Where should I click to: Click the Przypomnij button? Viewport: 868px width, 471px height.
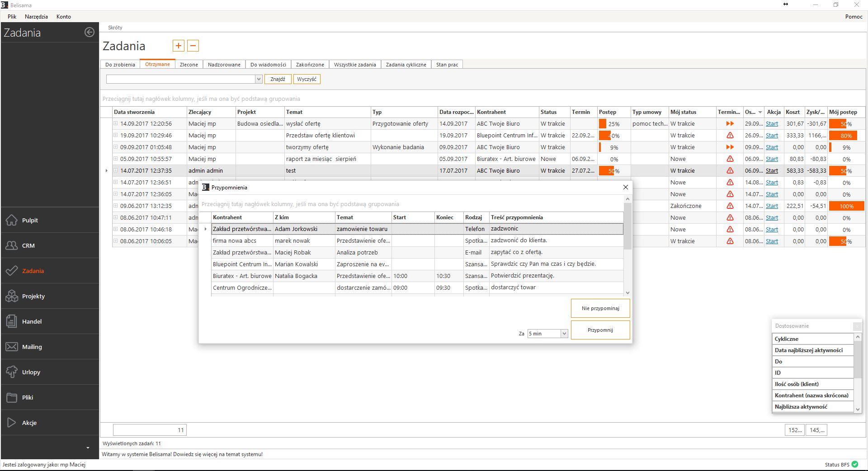[x=600, y=330]
